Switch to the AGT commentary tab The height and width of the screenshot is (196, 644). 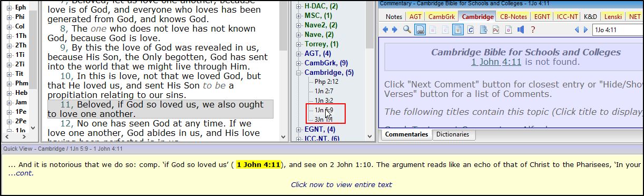pos(415,16)
